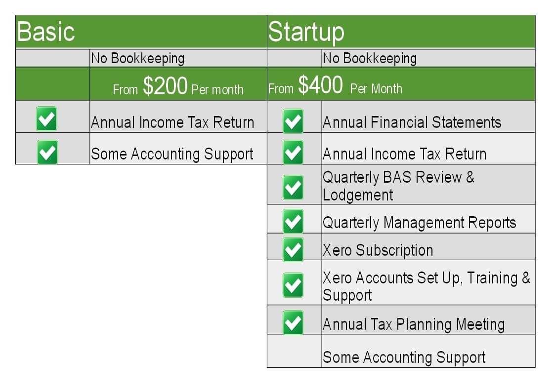This screenshot has height=392, width=555.
Task: Click the From $200 Per month price
Action: [178, 87]
